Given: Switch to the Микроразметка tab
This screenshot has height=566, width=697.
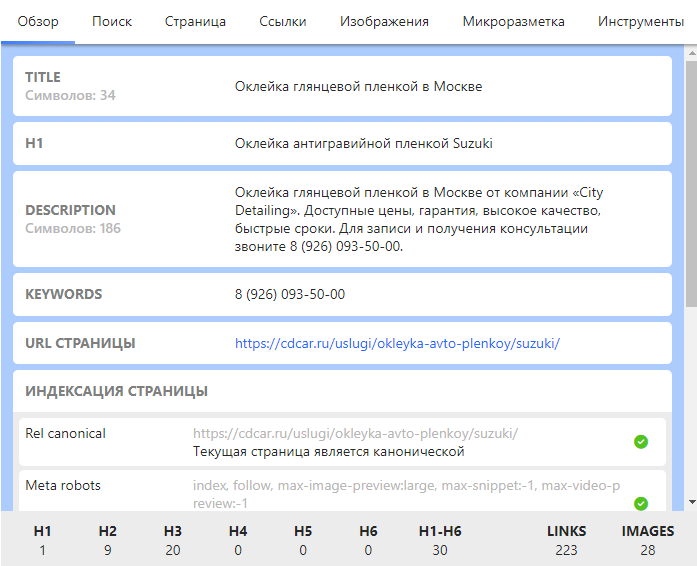Looking at the screenshot, I should click(x=513, y=21).
